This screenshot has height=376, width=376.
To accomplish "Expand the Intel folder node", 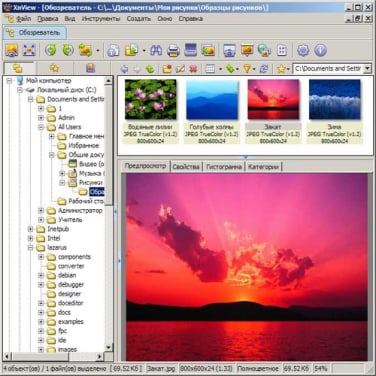I will point(30,238).
